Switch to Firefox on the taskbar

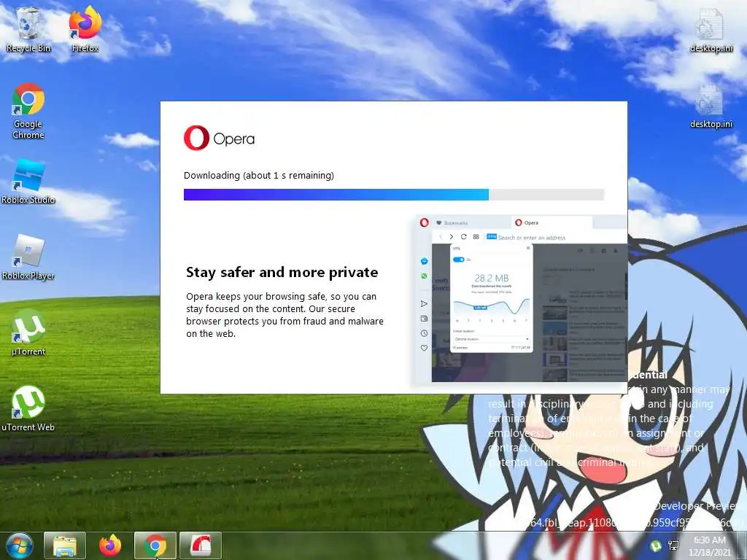(110, 545)
